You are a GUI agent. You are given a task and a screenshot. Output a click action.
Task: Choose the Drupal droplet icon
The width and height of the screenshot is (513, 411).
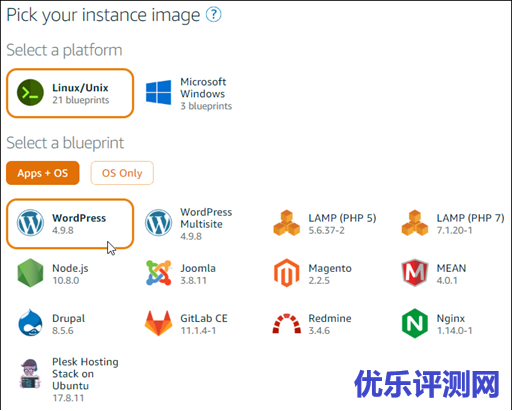click(x=30, y=323)
